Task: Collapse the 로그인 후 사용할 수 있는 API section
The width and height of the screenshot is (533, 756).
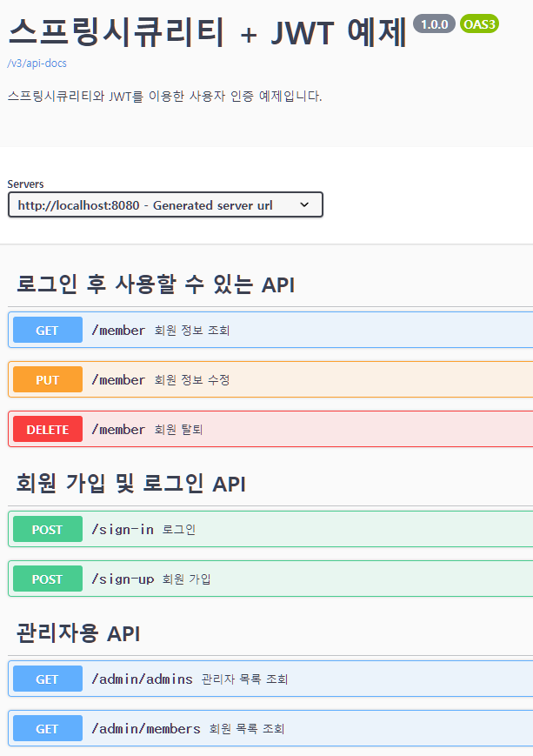Action: tap(156, 284)
